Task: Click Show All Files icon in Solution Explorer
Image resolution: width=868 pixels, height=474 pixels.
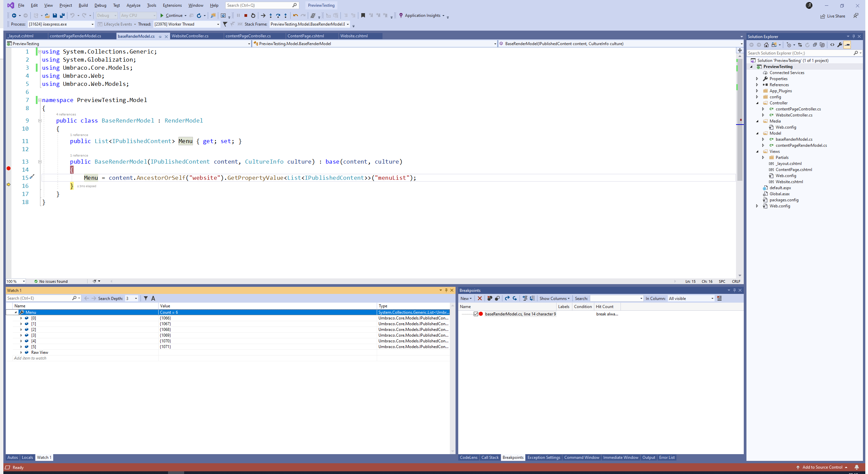Action: point(822,45)
